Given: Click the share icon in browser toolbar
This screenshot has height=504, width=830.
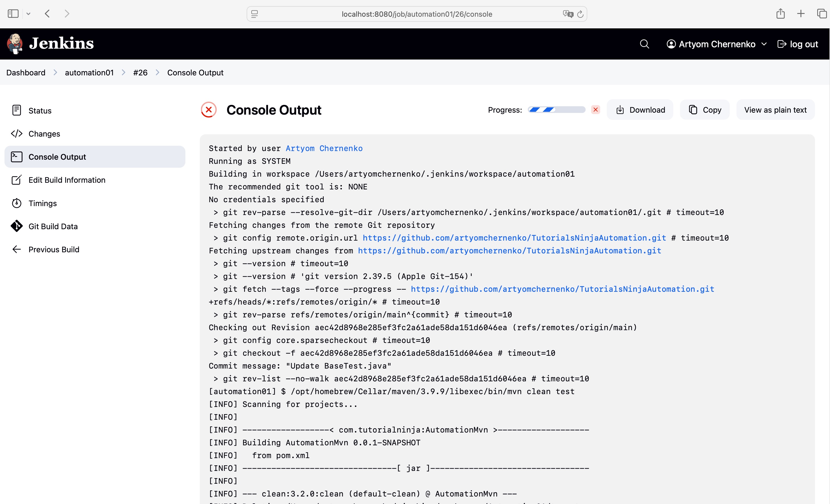Looking at the screenshot, I should (780, 14).
